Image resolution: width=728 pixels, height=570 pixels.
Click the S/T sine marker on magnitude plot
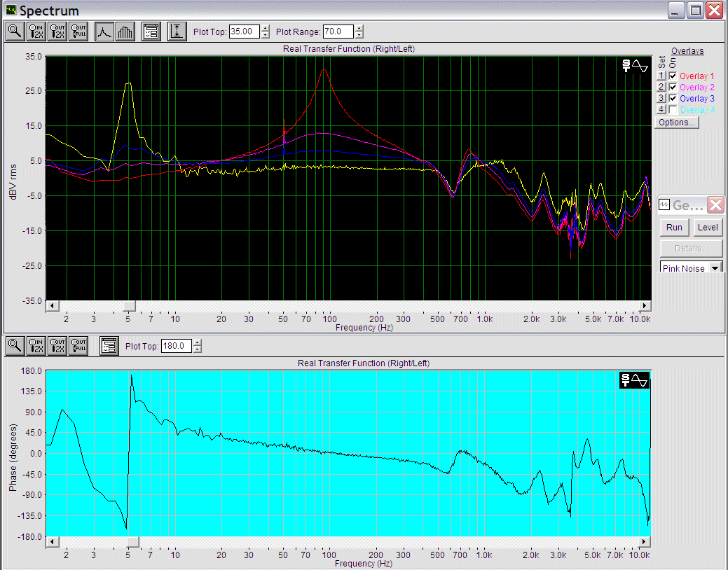(635, 66)
